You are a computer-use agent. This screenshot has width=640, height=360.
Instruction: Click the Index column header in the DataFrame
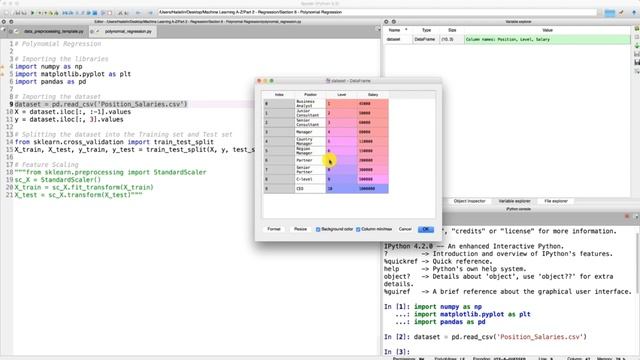pos(279,95)
